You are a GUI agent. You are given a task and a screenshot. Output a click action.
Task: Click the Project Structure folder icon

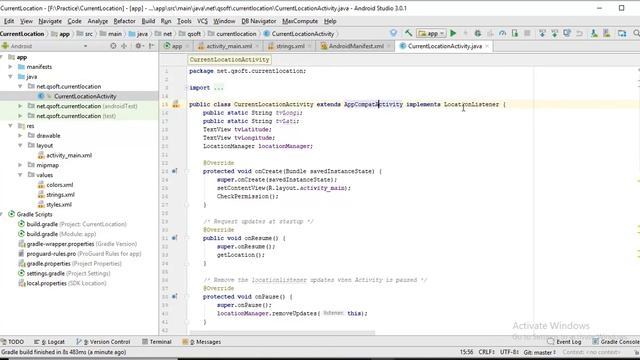pyautogui.click(x=622, y=33)
